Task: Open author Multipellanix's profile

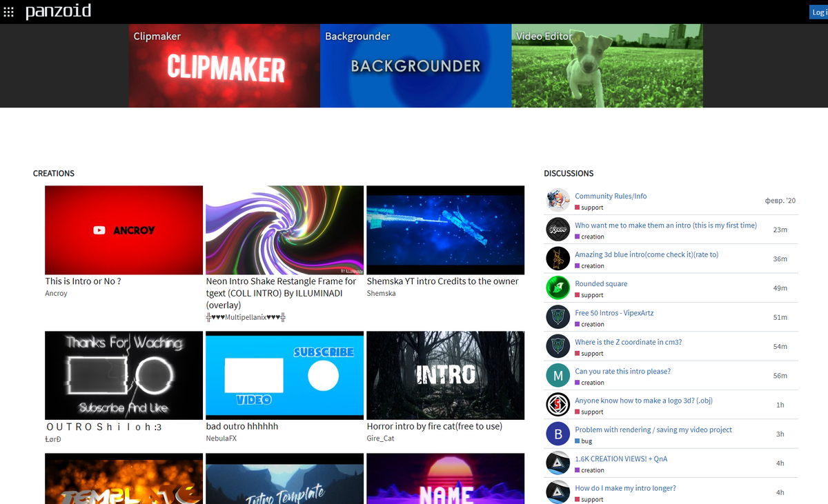Action: pos(246,317)
